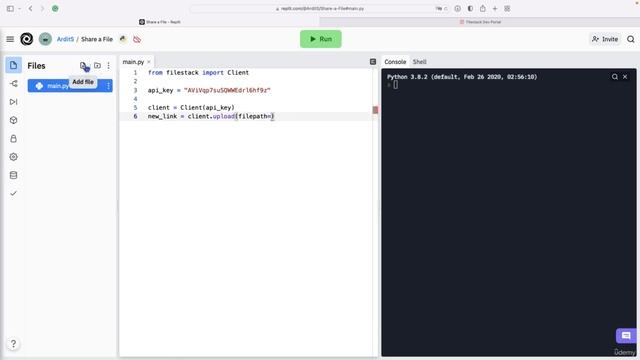The height and width of the screenshot is (360, 640).
Task: Click the Python 3.8.2 version line
Action: point(462,77)
